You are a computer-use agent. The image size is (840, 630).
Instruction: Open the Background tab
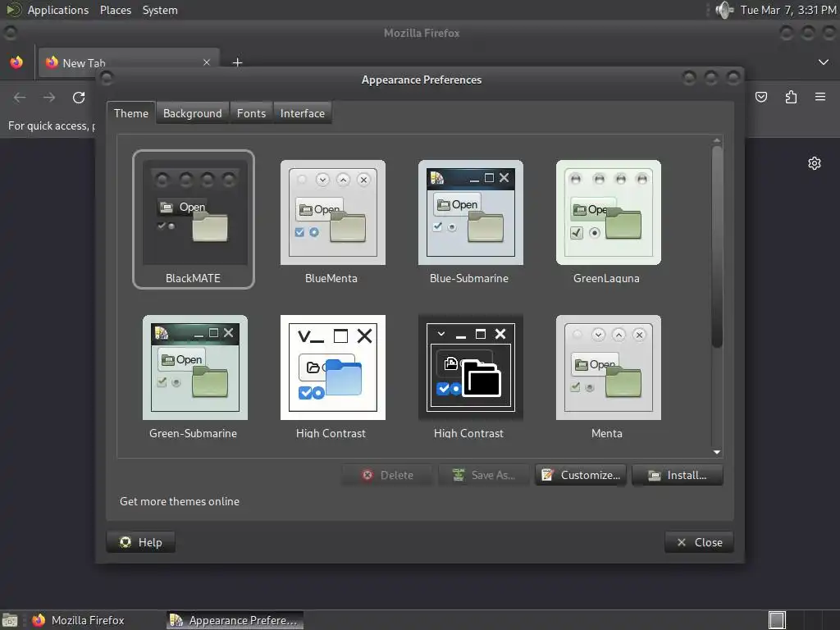(192, 113)
